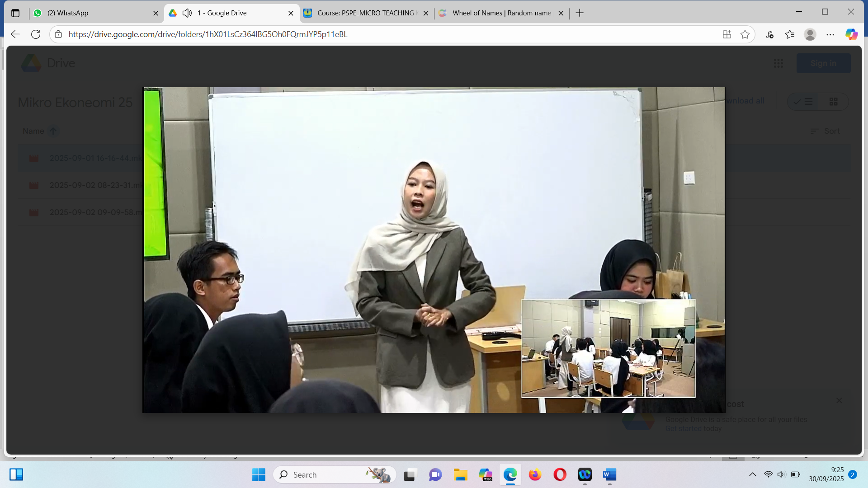The height and width of the screenshot is (488, 868).
Task: Open the Favorites list icon
Action: pyautogui.click(x=790, y=34)
